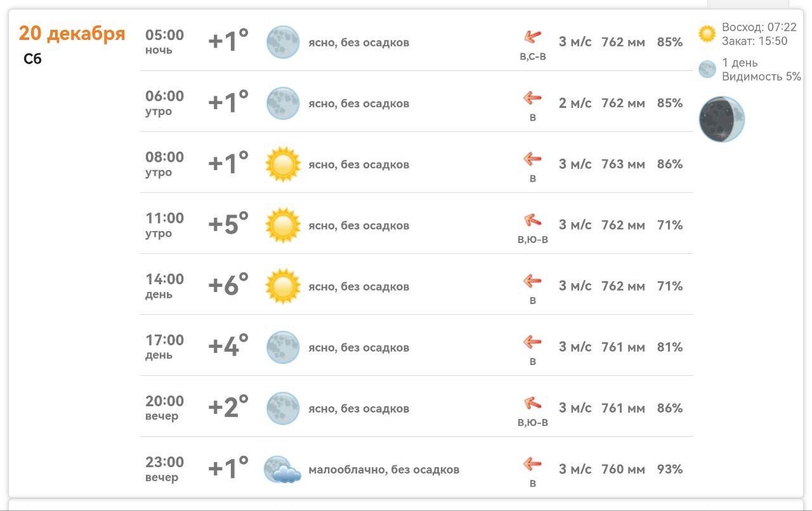Click the small moon icon beside 1 день

707,69
